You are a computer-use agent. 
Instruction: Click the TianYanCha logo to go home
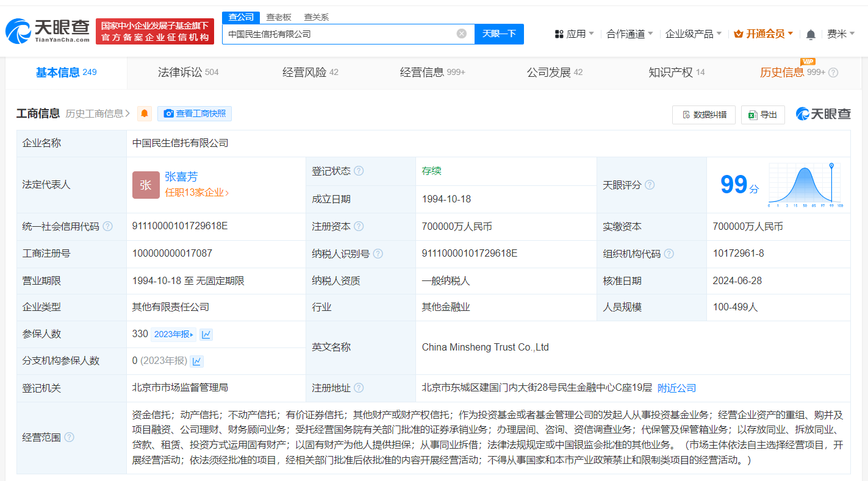point(48,31)
